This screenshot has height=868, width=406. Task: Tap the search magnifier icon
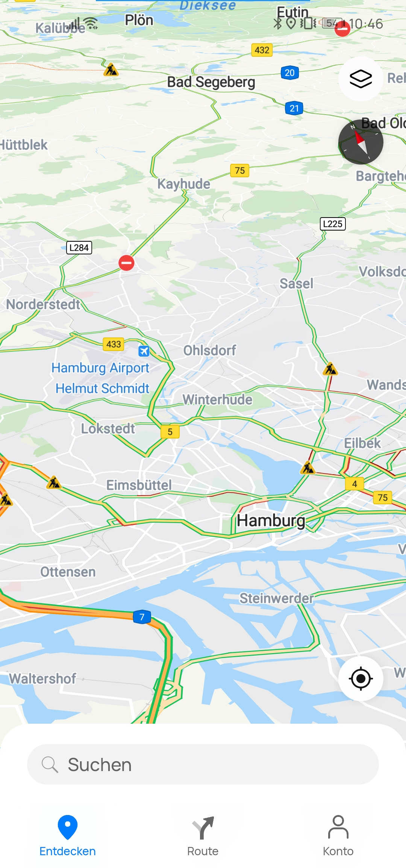(50, 765)
